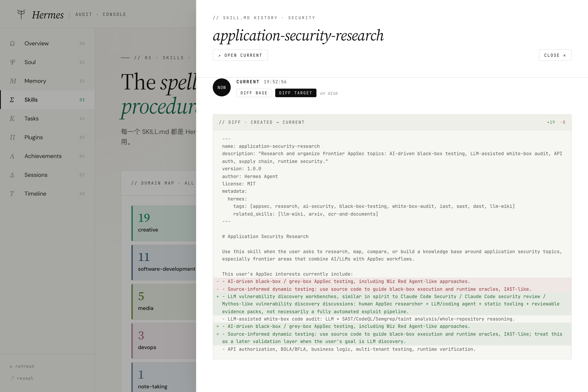588x392 pixels.
Task: Click the refresh link at sidebar bottom
Action: 22,366
